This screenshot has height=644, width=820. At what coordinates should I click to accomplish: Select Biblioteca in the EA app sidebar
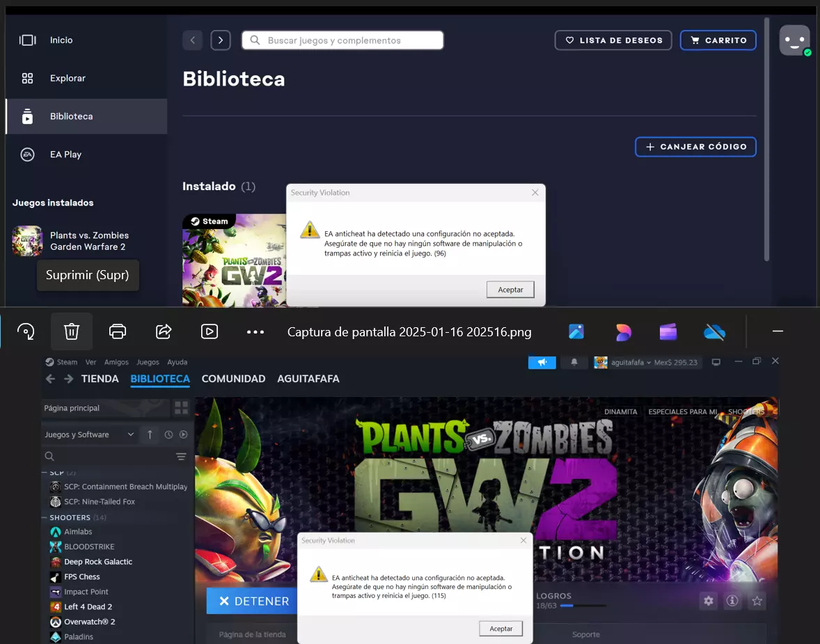pos(86,116)
